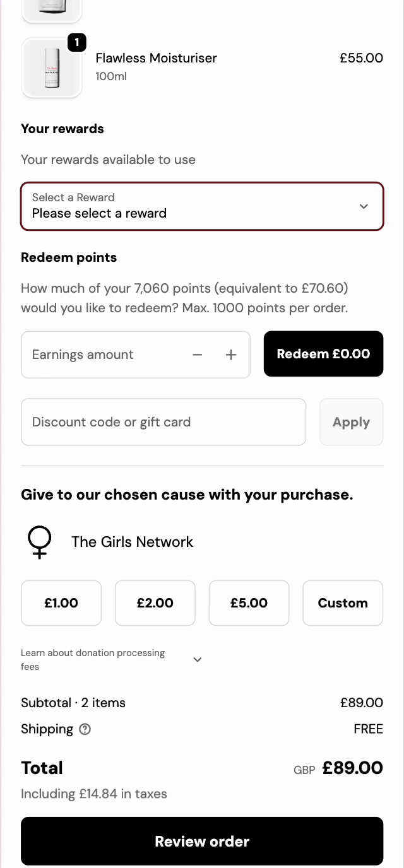Screen dimensions: 404x868
Task: Click the Flawless Moisturiser product thumbnail
Action: point(52,67)
